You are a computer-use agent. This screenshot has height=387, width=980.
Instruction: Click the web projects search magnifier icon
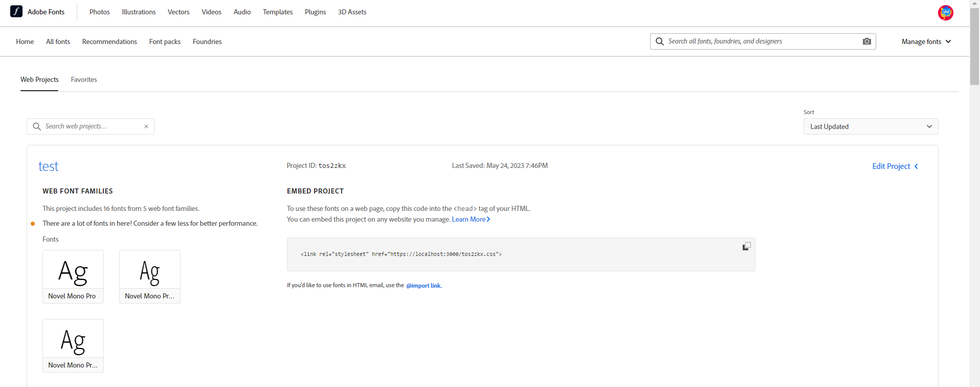coord(37,126)
